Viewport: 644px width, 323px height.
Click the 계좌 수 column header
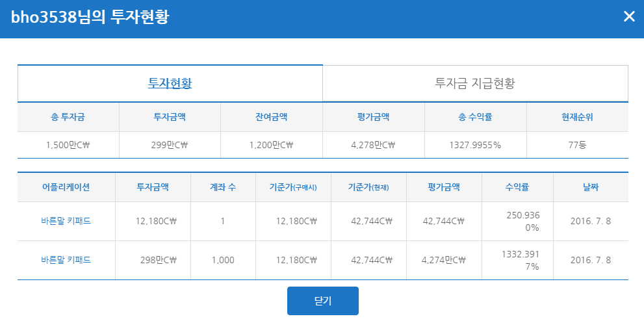click(222, 187)
